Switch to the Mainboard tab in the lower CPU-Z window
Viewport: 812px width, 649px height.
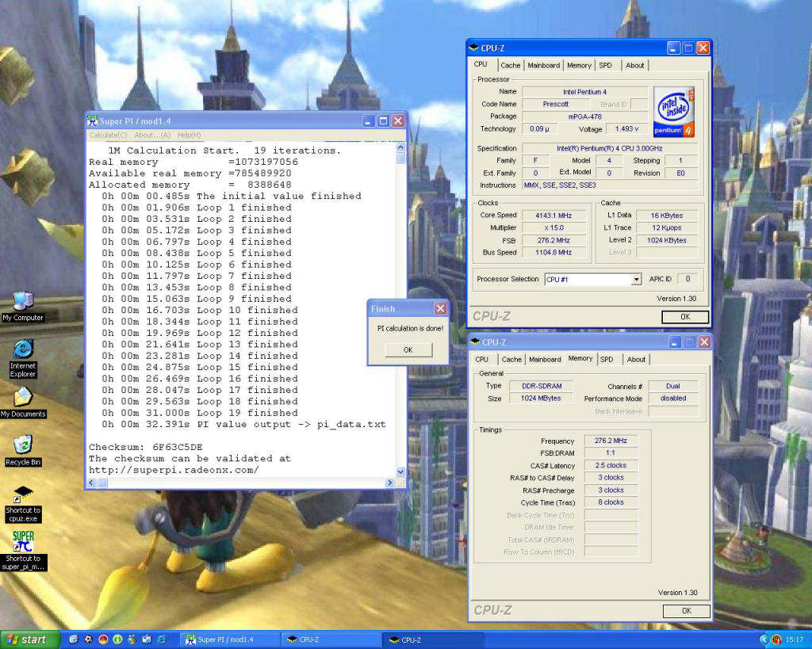(545, 359)
